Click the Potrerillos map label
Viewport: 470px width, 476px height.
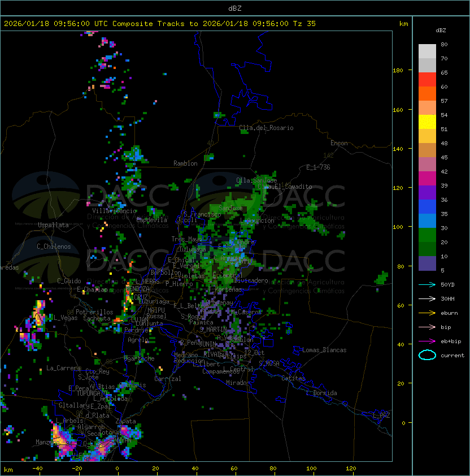point(94,312)
